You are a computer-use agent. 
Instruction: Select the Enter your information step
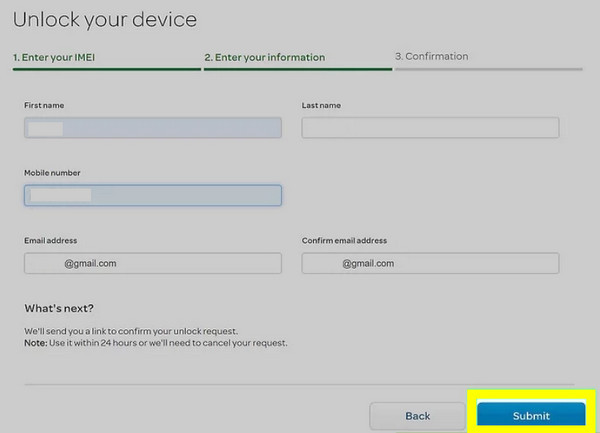pyautogui.click(x=265, y=58)
